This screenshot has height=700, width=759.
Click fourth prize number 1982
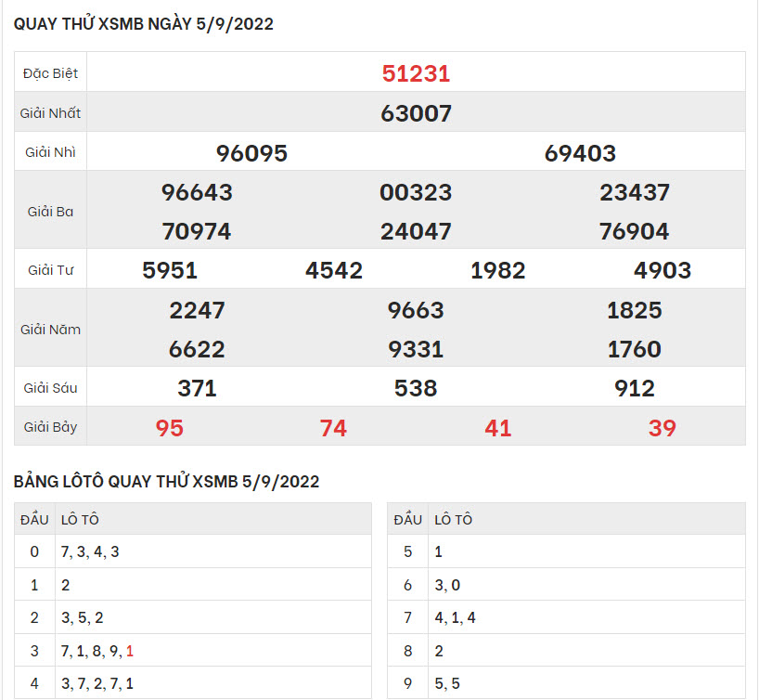click(x=498, y=270)
